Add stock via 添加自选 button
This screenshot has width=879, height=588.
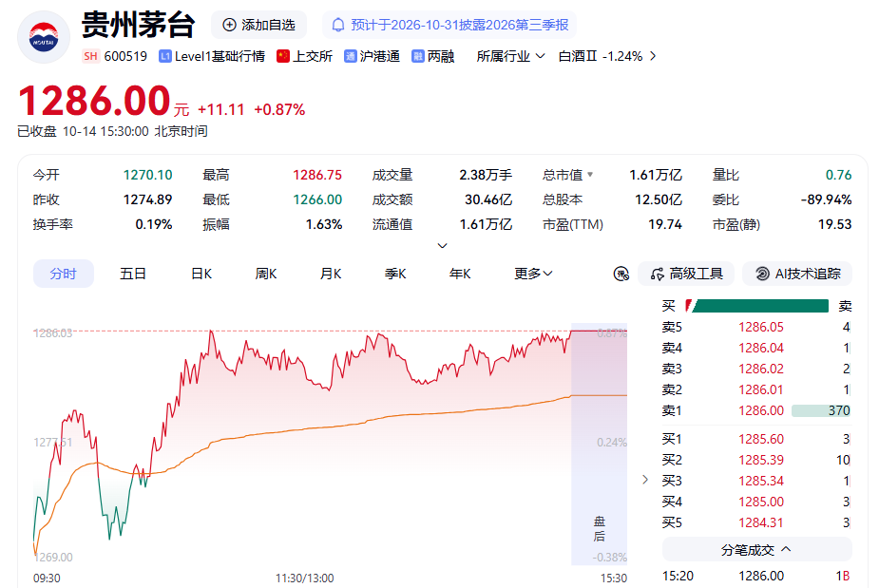[258, 25]
